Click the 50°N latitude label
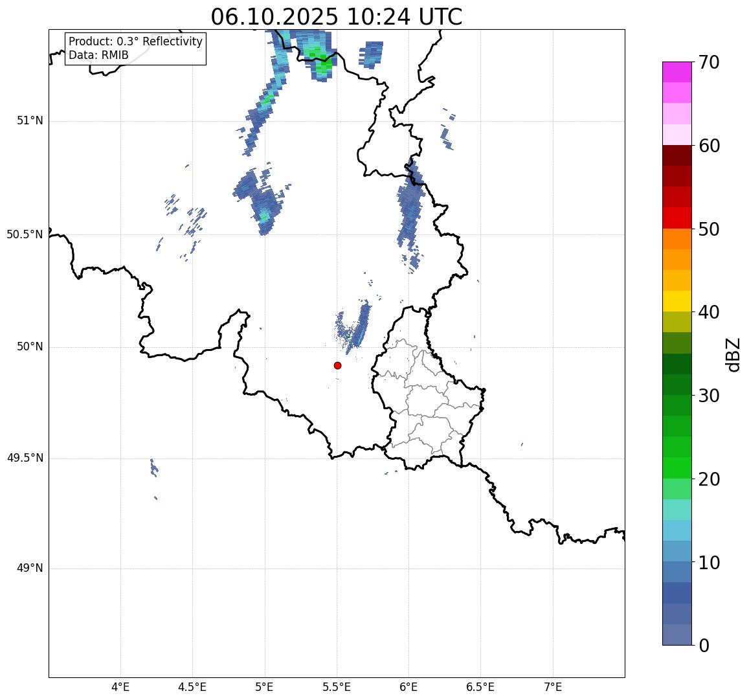The width and height of the screenshot is (749, 700). pyautogui.click(x=30, y=347)
